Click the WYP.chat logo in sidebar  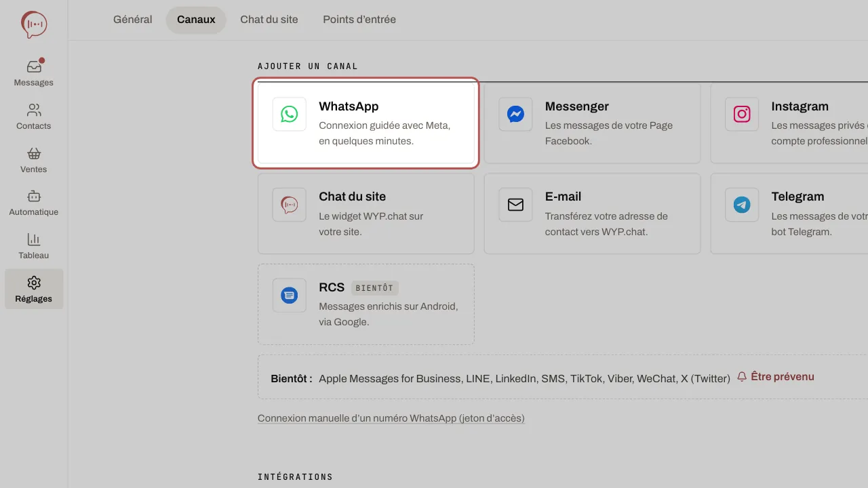pos(34,24)
